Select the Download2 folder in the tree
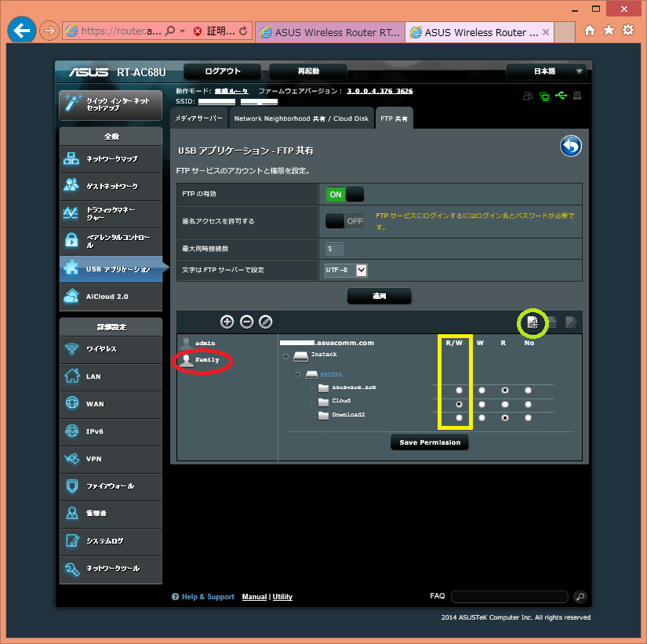This screenshot has height=644, width=647. 348,414
